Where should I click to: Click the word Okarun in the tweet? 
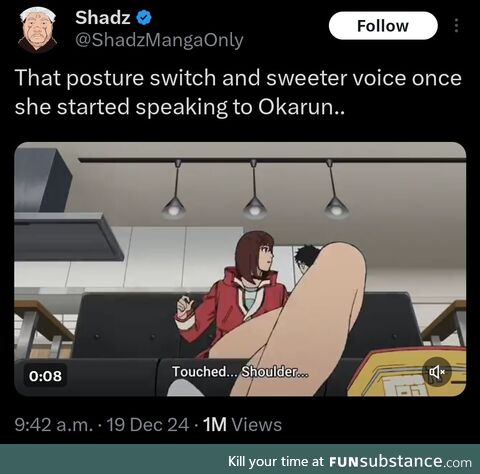(296, 107)
